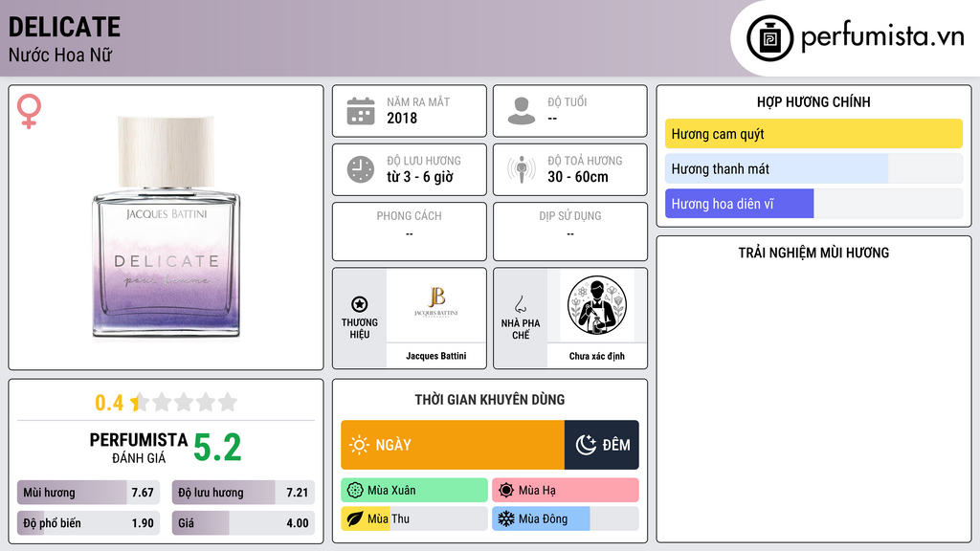Click the Mùi hương 7.67 score bar
This screenshot has height=551, width=980.
tap(88, 493)
